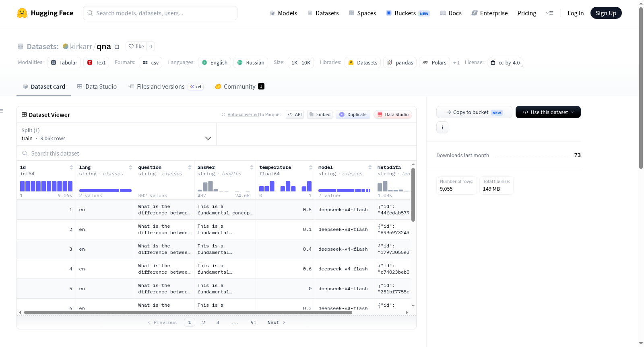644x347 pixels.
Task: Open the kirkarr user profile link
Action: 81,46
